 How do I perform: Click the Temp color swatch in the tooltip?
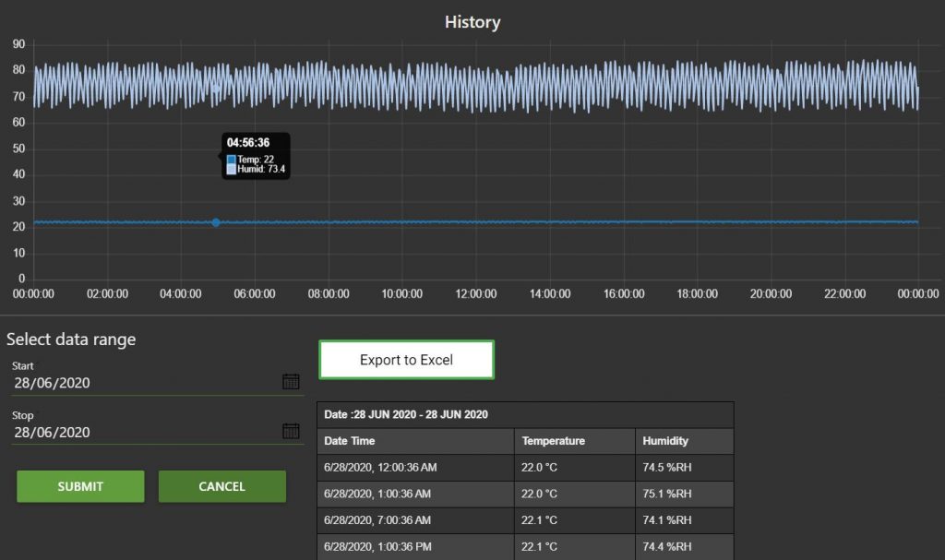[x=232, y=159]
